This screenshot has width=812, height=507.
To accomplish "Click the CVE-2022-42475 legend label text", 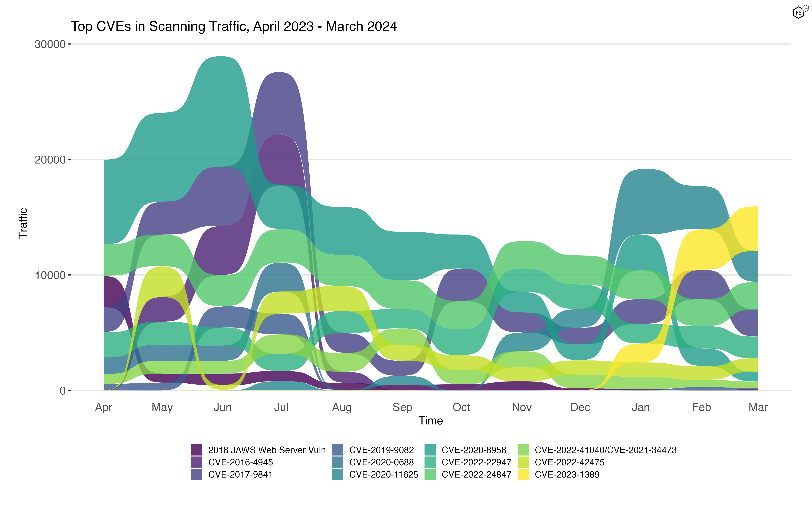I will click(569, 462).
